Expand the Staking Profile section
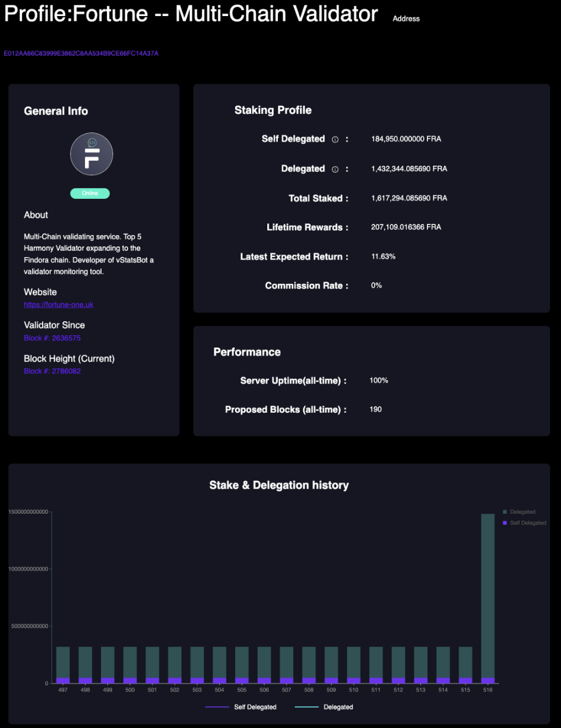This screenshot has width=561, height=728. [272, 110]
